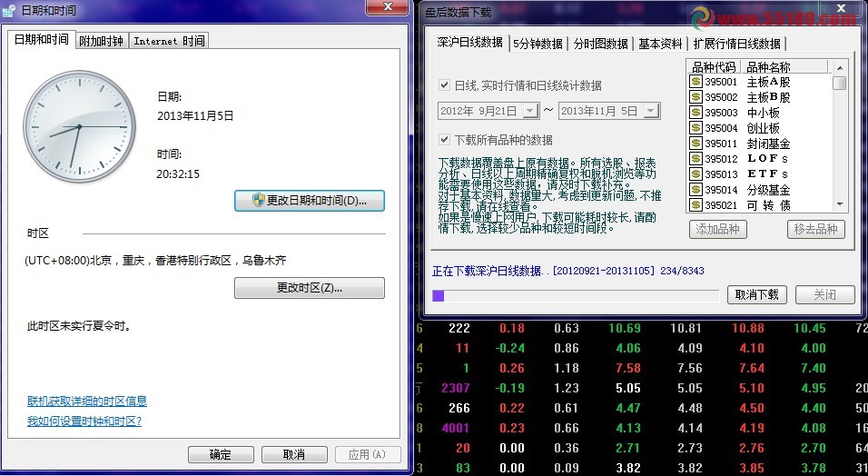This screenshot has height=476, width=868.
Task: Click the 品种 list's vertical scrollbar
Action: click(x=840, y=136)
